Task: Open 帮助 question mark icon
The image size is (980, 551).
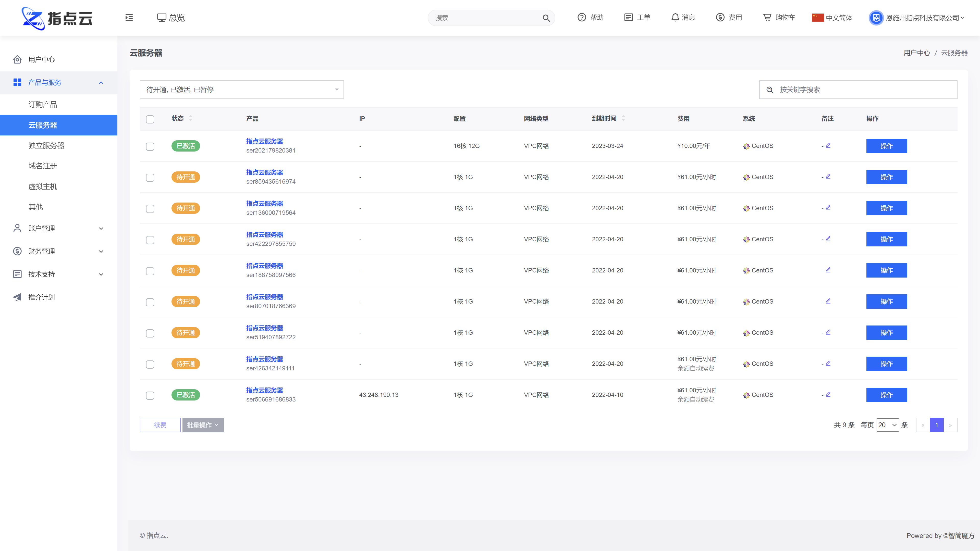Action: click(581, 18)
